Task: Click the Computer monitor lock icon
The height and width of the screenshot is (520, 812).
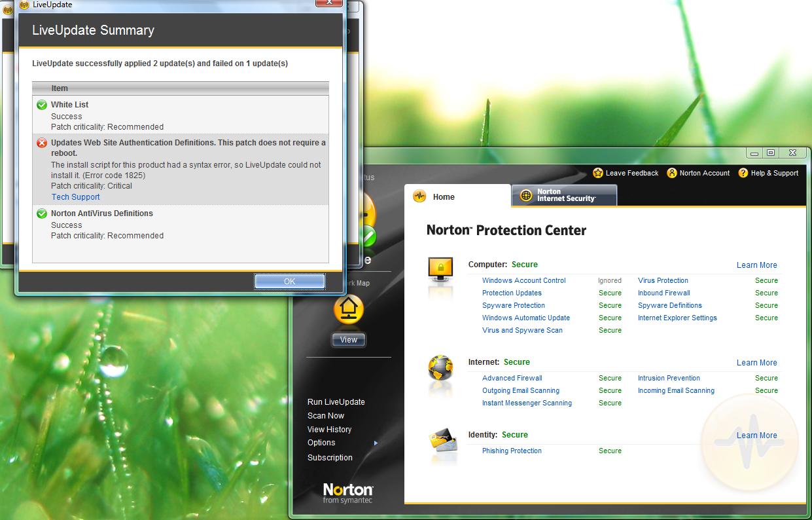Action: [x=440, y=270]
